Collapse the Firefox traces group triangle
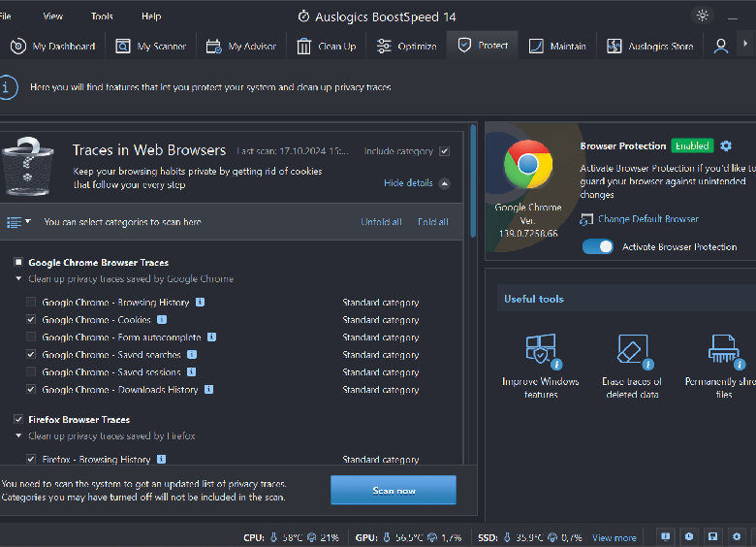Screen dimensions: 756x547 pyautogui.click(x=18, y=435)
